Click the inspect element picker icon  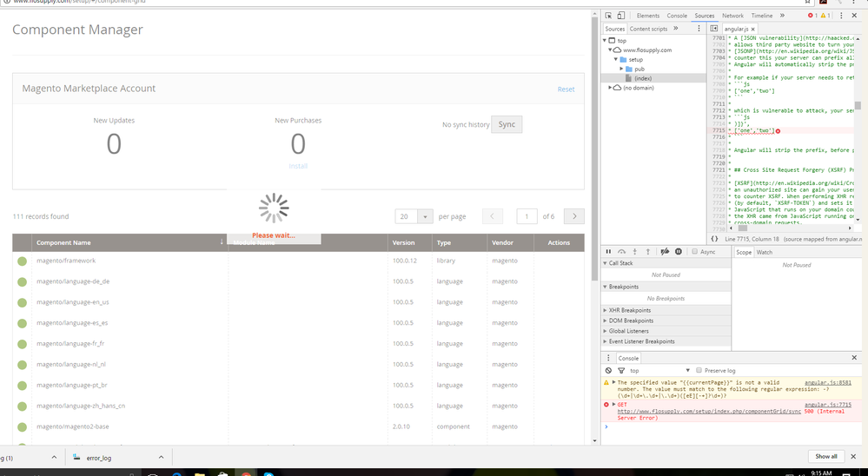[x=608, y=16]
